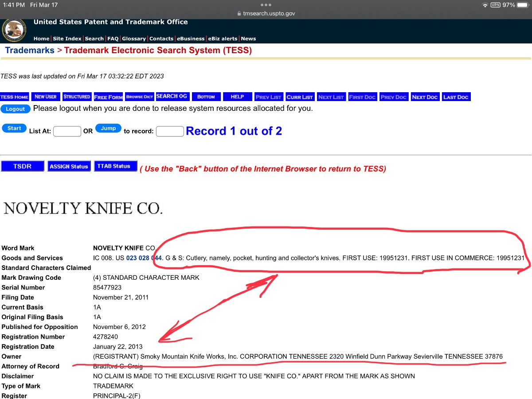Image resolution: width=532 pixels, height=399 pixels.
Task: Follow the Trademarks breadcrumb link
Action: 30,50
